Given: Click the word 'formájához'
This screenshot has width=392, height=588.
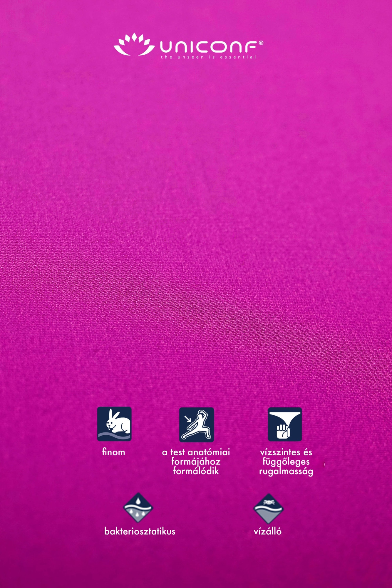Looking at the screenshot, I should pos(196,462).
